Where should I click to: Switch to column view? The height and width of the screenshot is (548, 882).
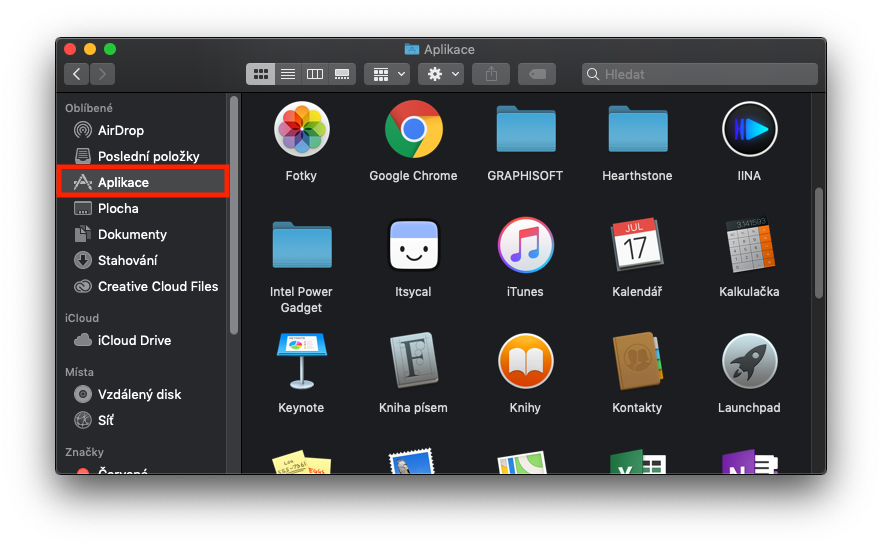coord(315,74)
